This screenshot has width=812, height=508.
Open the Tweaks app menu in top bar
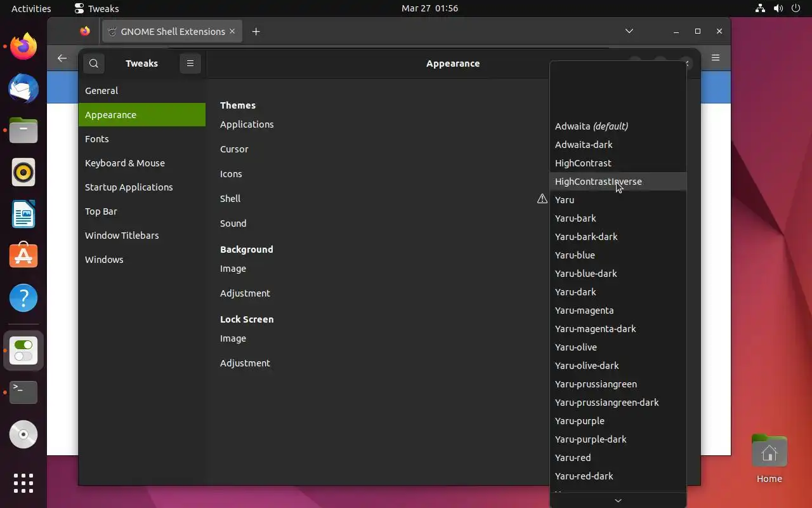point(96,8)
